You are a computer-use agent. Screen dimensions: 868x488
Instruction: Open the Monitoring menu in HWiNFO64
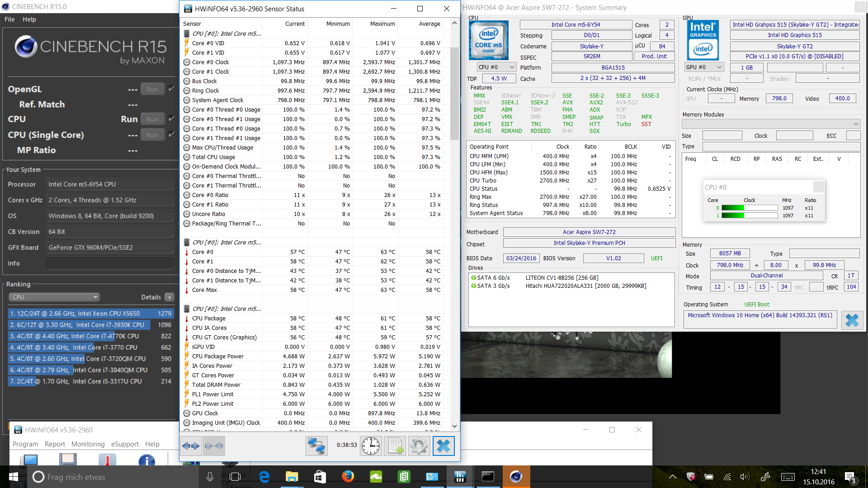click(88, 444)
